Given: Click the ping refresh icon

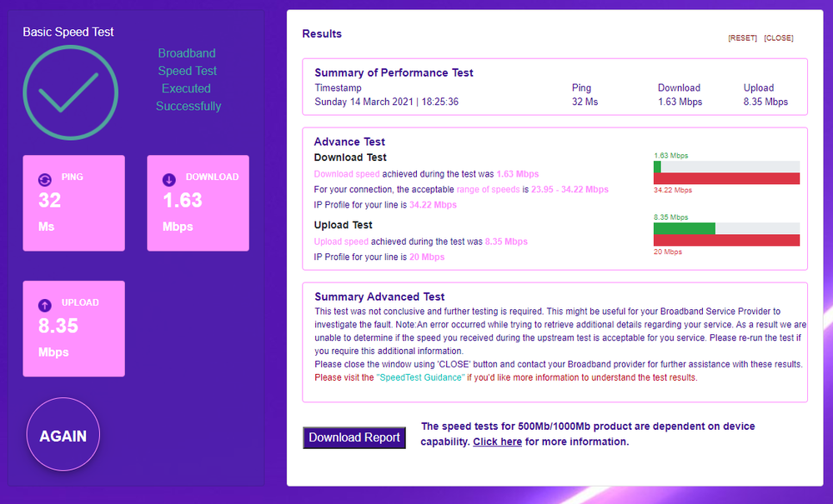Looking at the screenshot, I should (x=45, y=179).
